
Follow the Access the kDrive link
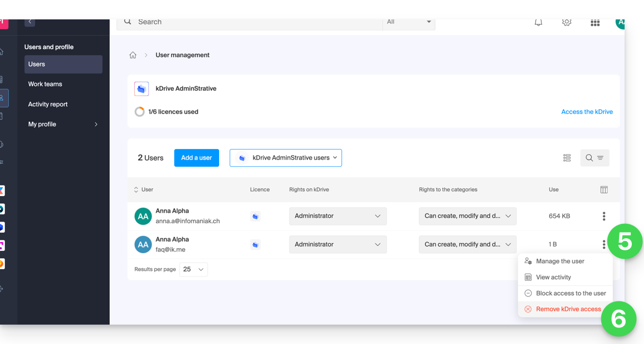point(586,112)
